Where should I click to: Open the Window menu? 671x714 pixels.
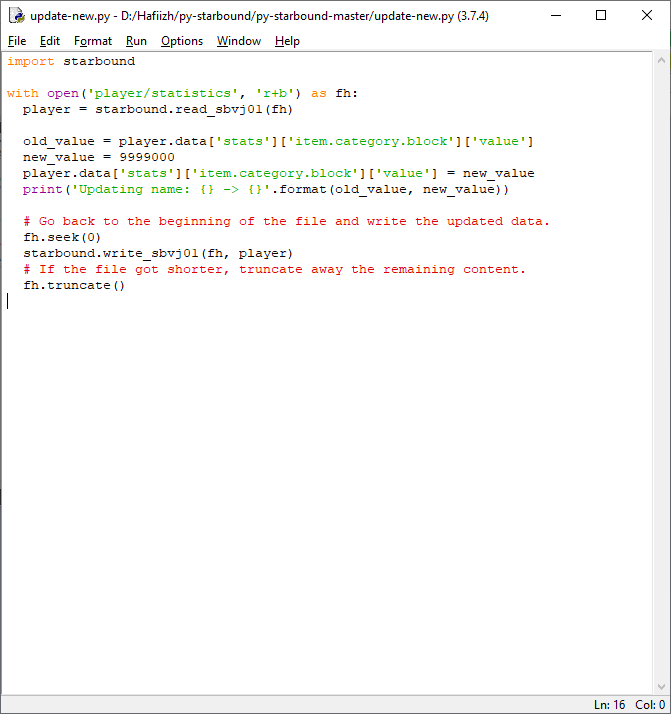click(239, 41)
